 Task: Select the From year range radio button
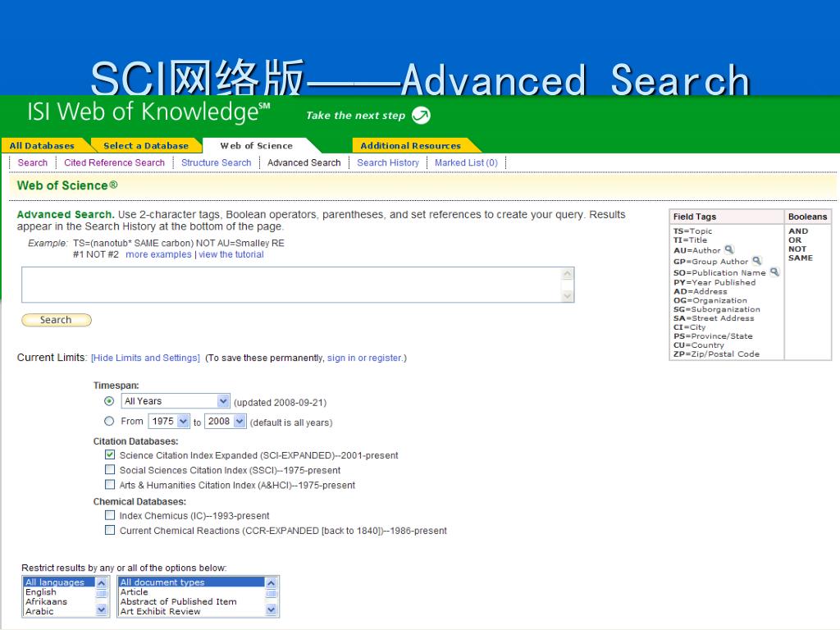109,421
